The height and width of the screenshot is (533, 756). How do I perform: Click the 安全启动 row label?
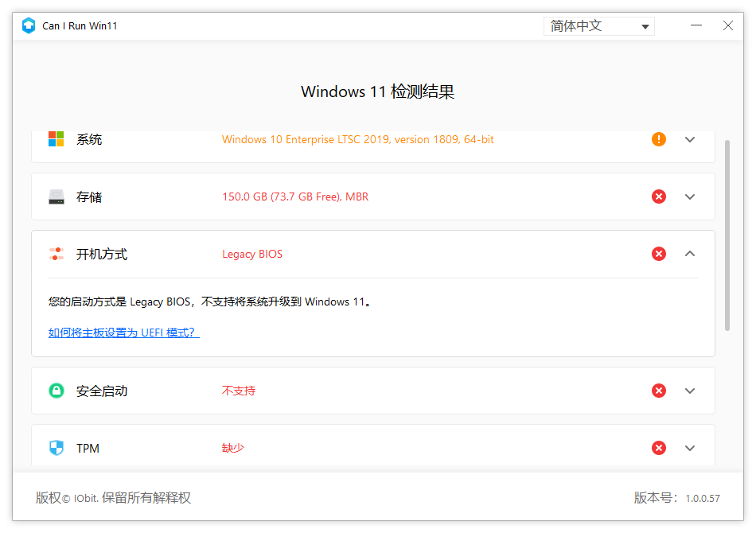pyautogui.click(x=102, y=391)
